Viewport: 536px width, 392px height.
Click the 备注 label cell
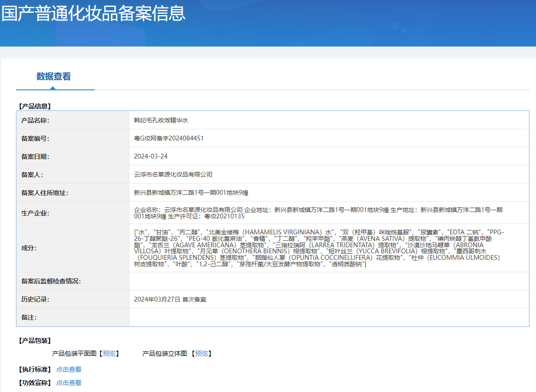coord(73,317)
